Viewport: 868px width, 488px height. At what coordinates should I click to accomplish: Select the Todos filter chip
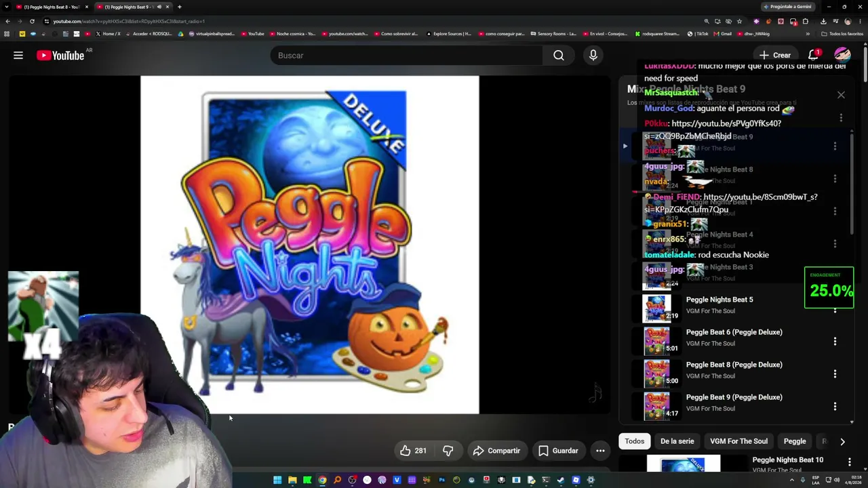tap(635, 441)
